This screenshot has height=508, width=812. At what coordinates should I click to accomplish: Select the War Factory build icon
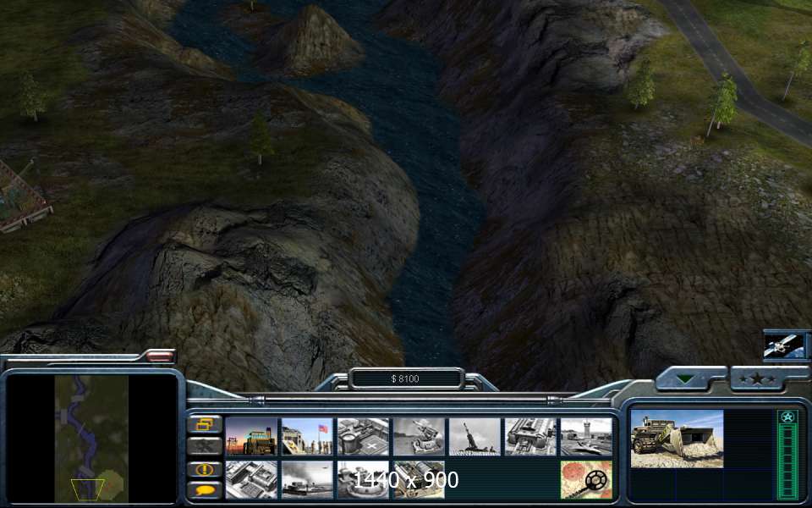531,437
